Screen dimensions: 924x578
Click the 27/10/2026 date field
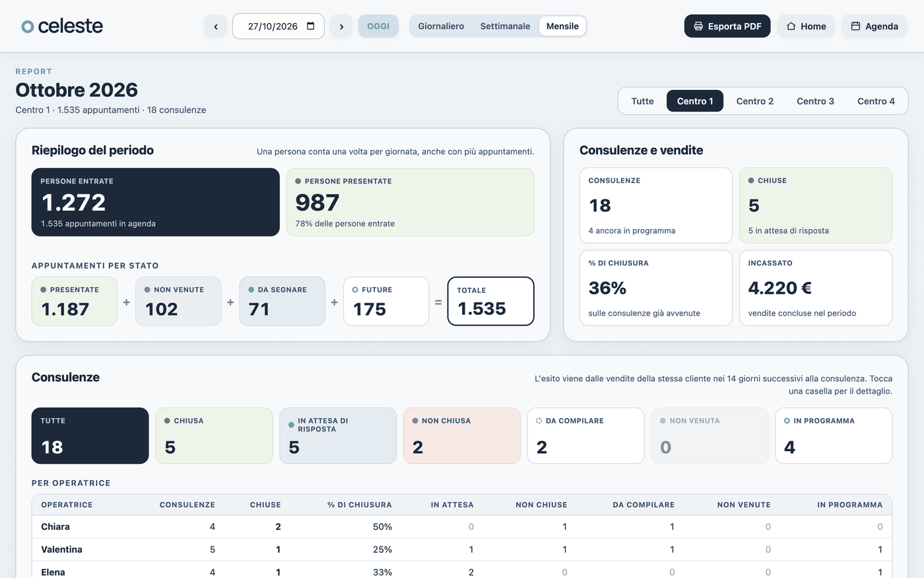(278, 26)
